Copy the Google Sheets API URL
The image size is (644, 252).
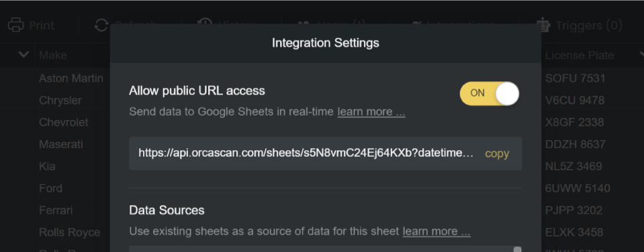[x=497, y=153]
